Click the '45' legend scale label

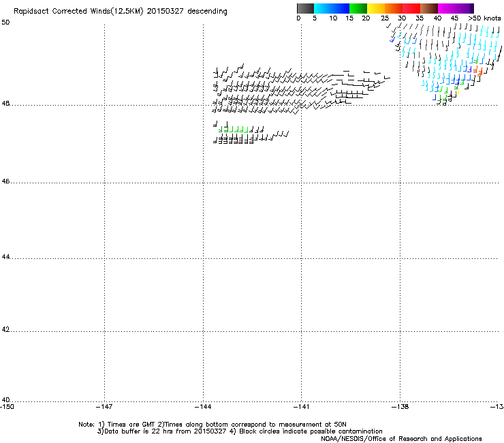tap(454, 18)
